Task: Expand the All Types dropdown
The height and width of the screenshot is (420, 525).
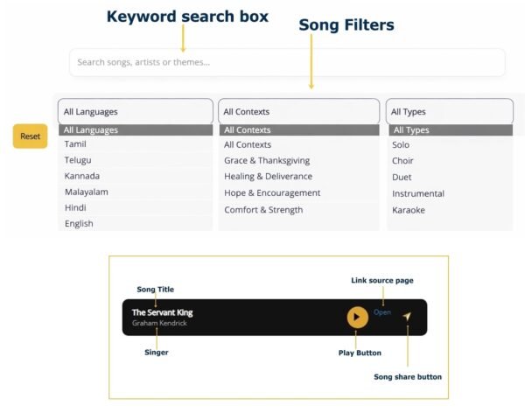Action: point(450,111)
